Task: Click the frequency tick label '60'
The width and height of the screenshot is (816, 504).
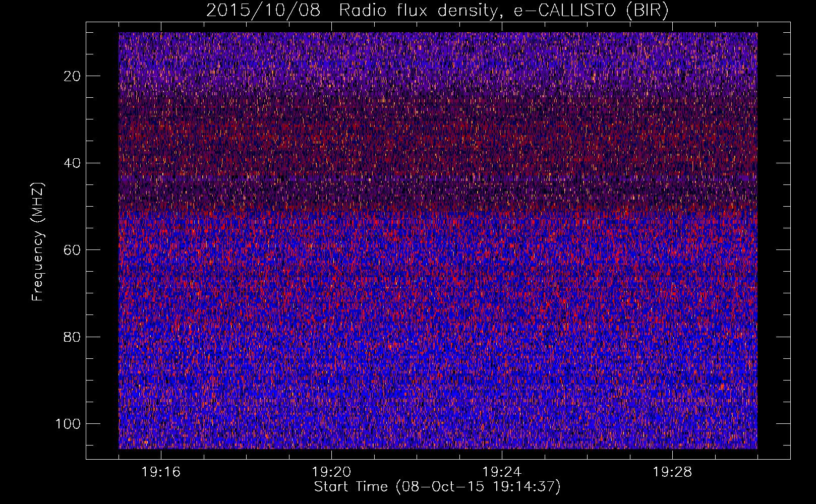Action: point(73,250)
